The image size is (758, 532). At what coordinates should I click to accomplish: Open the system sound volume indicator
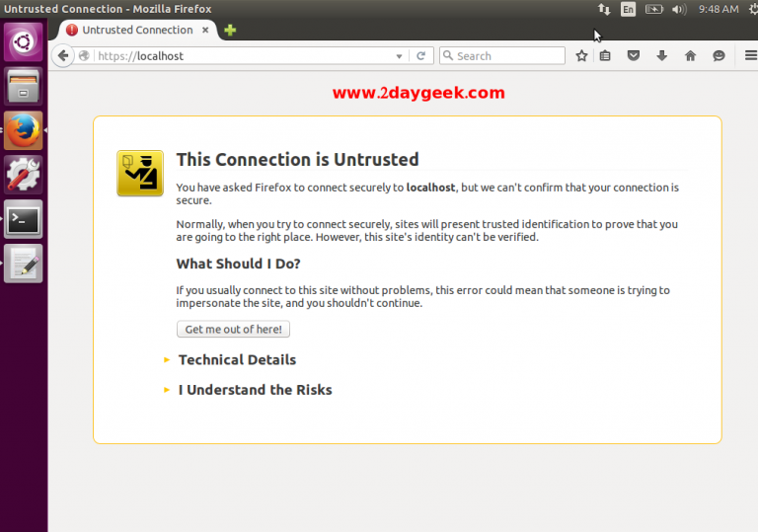679,9
